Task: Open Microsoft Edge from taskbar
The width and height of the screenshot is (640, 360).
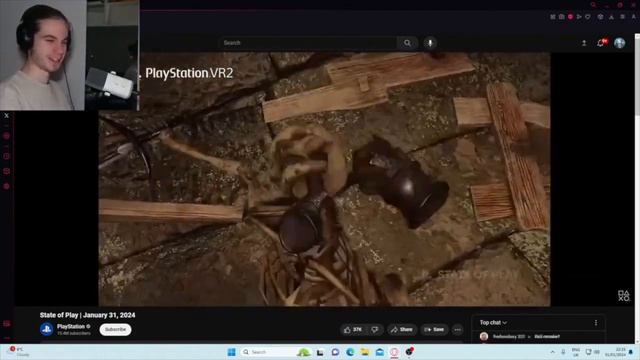Action: [350, 352]
